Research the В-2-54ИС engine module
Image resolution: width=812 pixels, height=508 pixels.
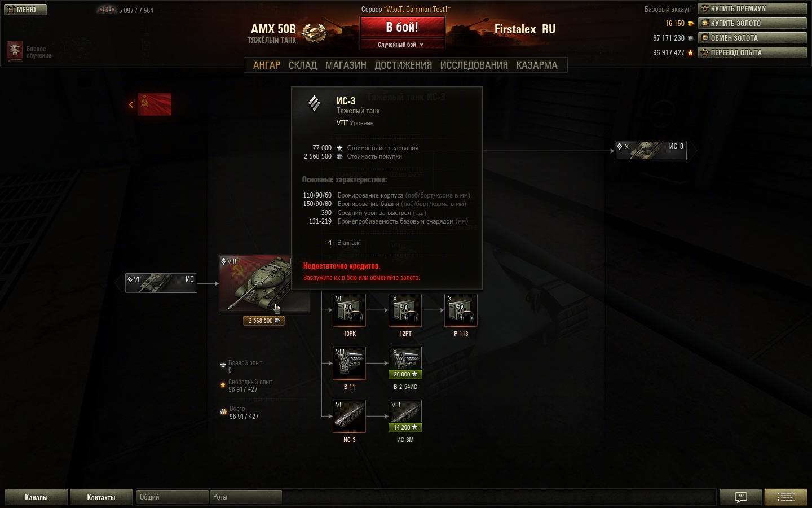click(405, 363)
